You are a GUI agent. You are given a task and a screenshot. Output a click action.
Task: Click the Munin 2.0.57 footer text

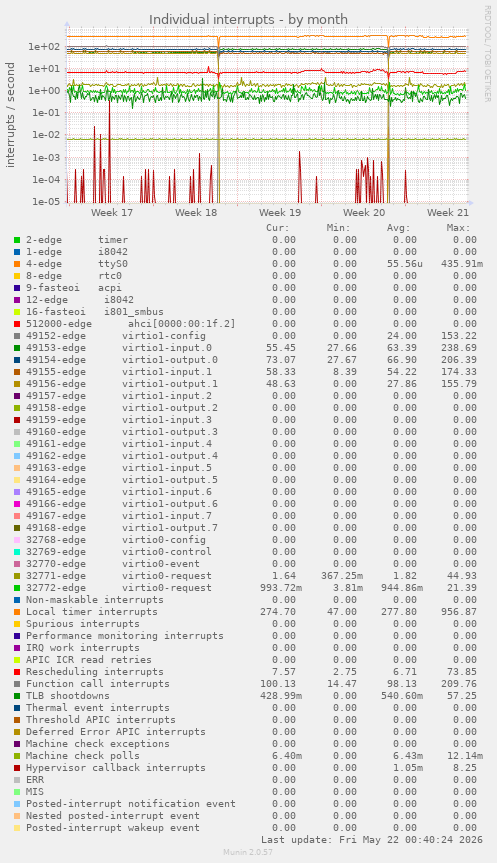pos(248,852)
